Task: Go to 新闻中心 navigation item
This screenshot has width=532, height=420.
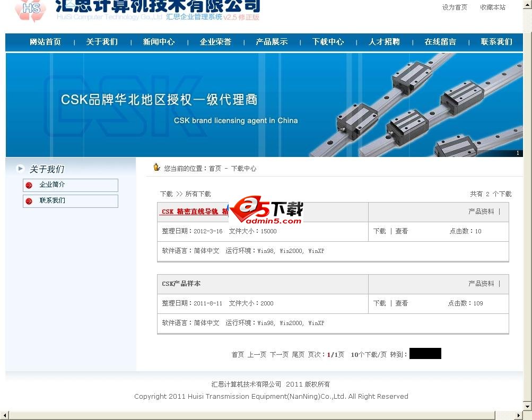Action: tap(159, 42)
